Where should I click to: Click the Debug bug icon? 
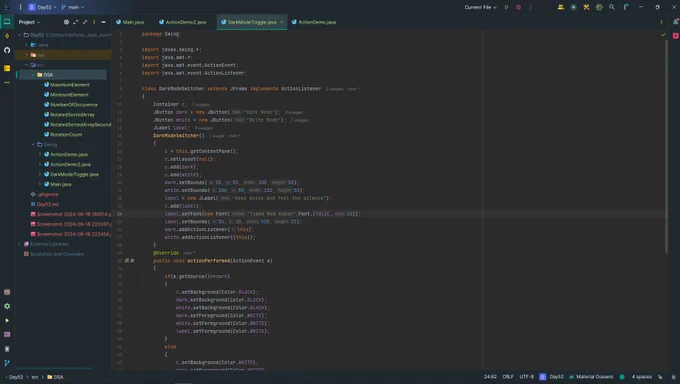pyautogui.click(x=518, y=7)
